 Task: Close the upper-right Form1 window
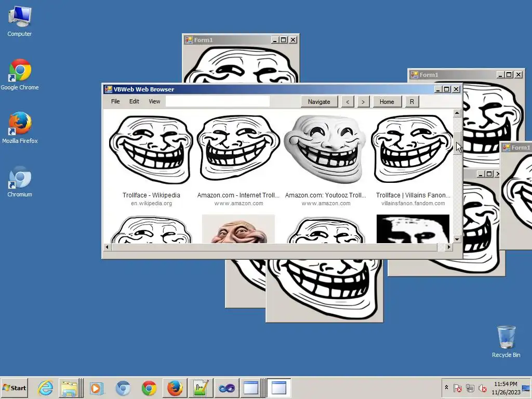tap(518, 75)
